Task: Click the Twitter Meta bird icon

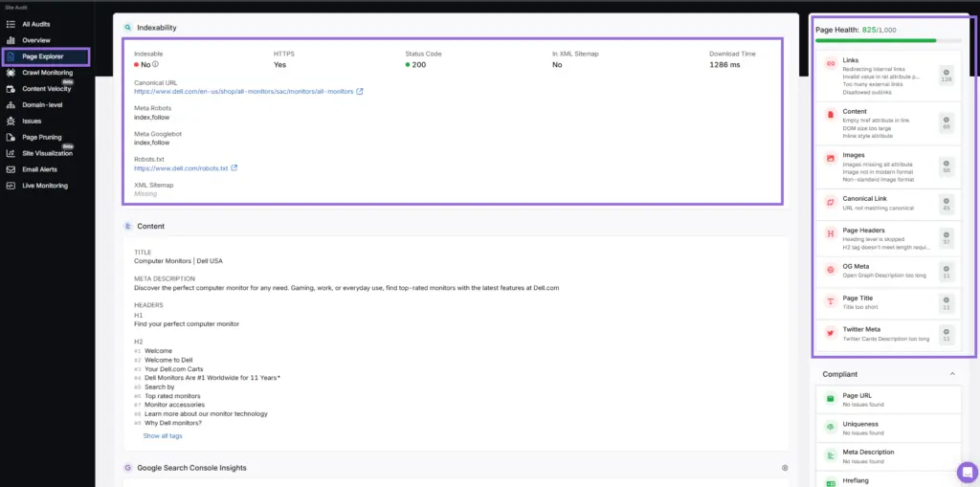Action: (x=831, y=333)
